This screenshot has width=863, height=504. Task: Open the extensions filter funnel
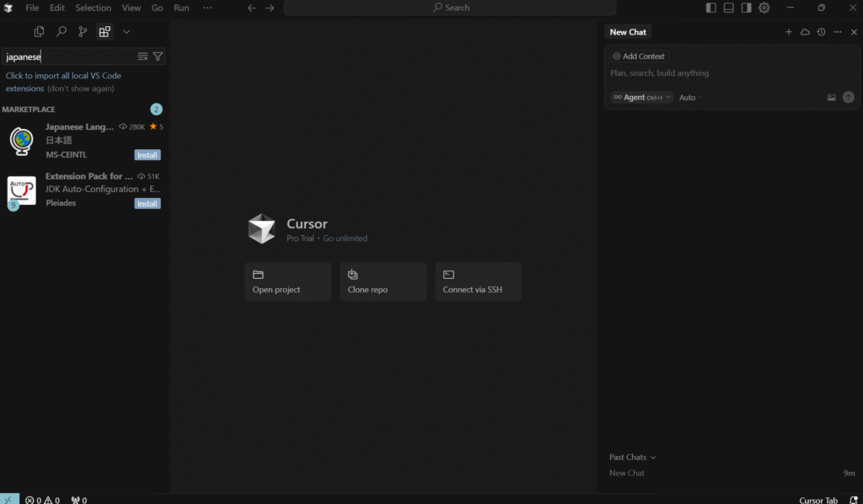click(x=158, y=56)
